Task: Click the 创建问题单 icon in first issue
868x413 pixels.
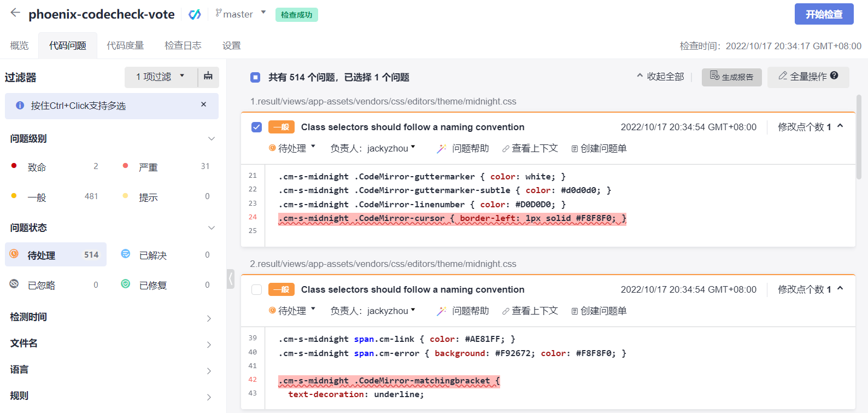Action: (x=574, y=149)
